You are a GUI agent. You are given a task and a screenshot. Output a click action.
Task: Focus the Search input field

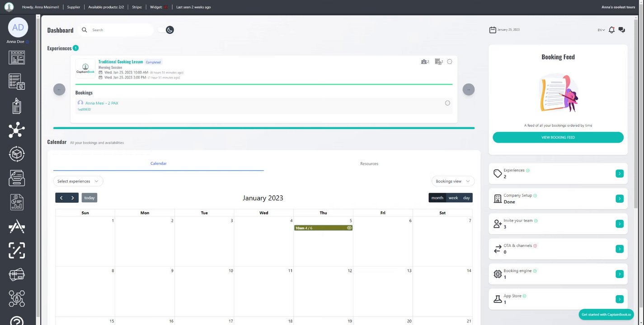(x=121, y=30)
